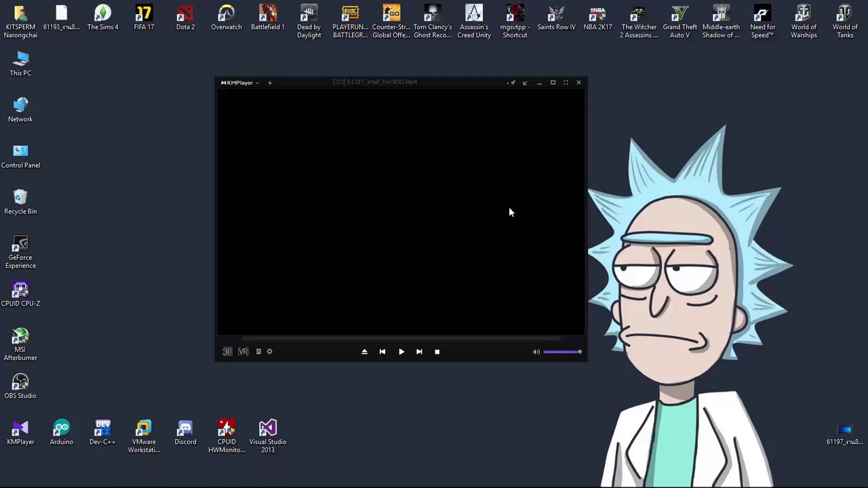The height and width of the screenshot is (488, 868).
Task: Select the MSI Afterburner icon
Action: tap(20, 344)
